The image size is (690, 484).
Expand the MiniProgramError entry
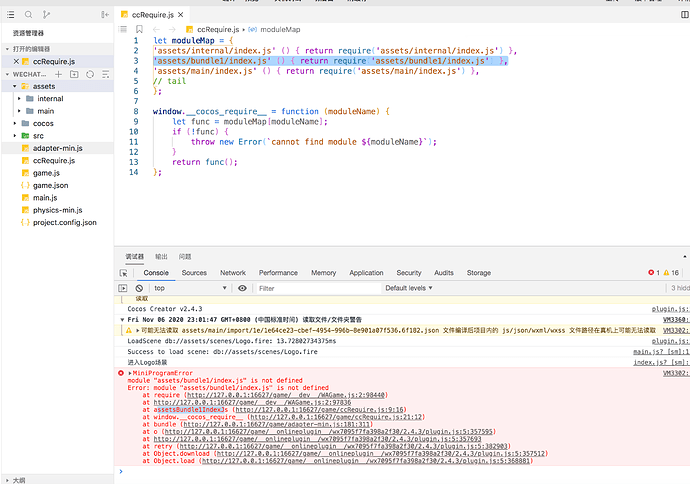130,373
